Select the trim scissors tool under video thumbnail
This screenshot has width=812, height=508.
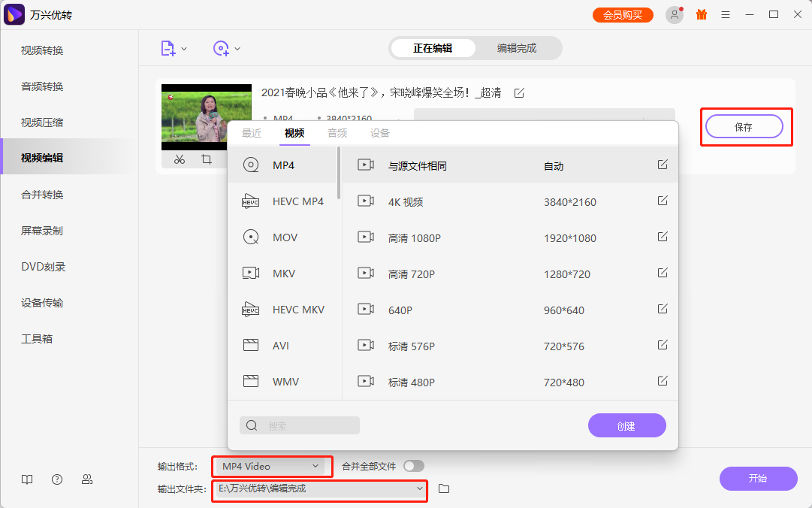point(180,159)
